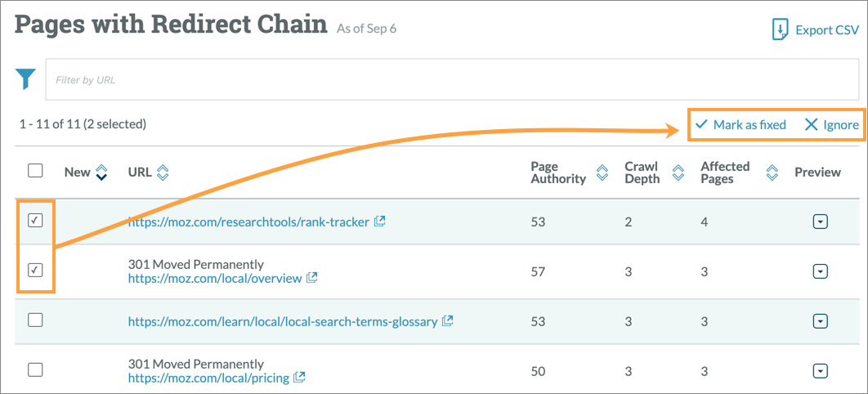Sort by Affected Pages column
The width and height of the screenshot is (868, 394).
point(772,172)
